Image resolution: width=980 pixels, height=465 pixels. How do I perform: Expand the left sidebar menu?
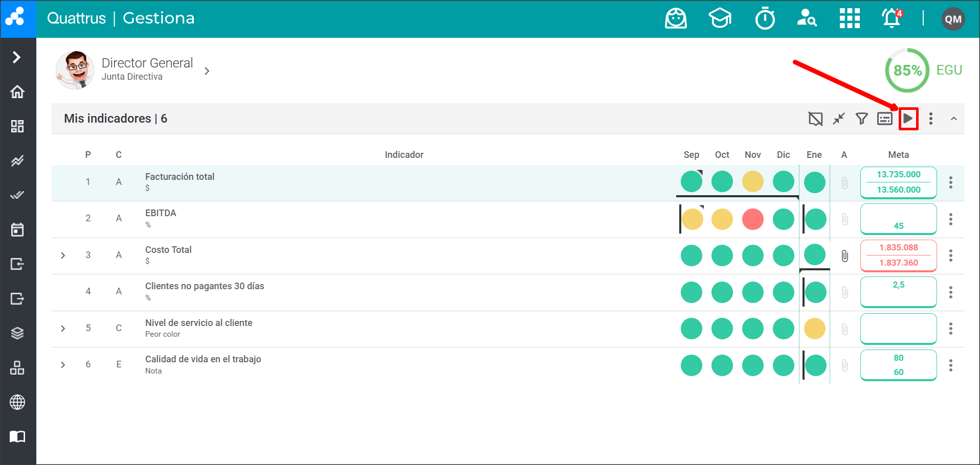[x=17, y=57]
